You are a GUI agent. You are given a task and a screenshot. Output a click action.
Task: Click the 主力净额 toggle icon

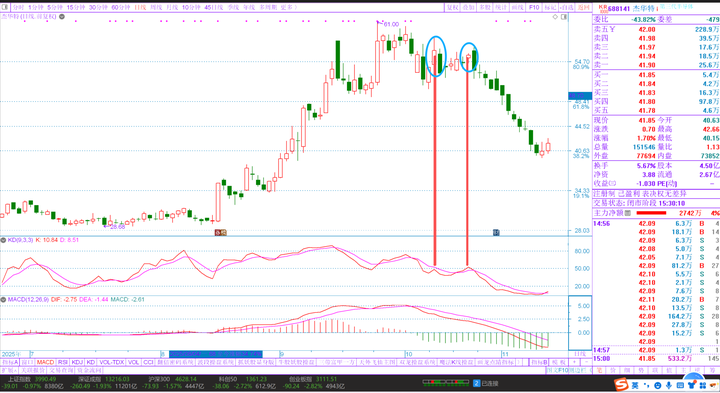pyautogui.click(x=628, y=213)
